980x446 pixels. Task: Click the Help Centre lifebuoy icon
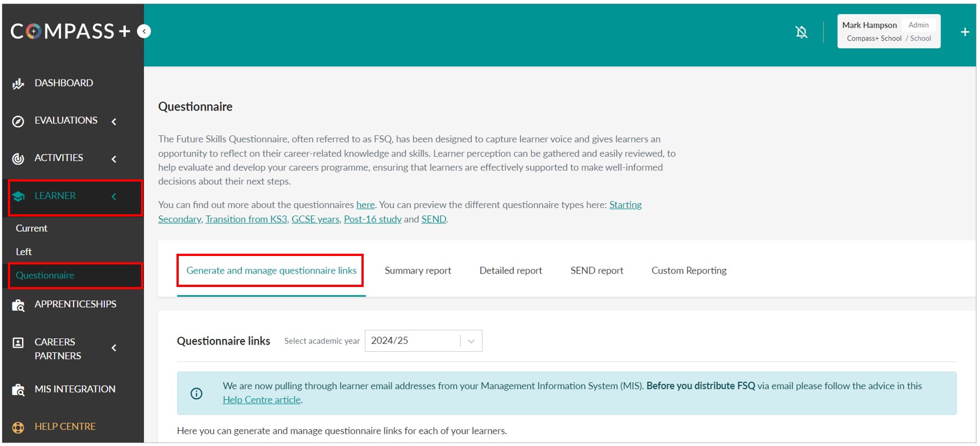coord(18,427)
